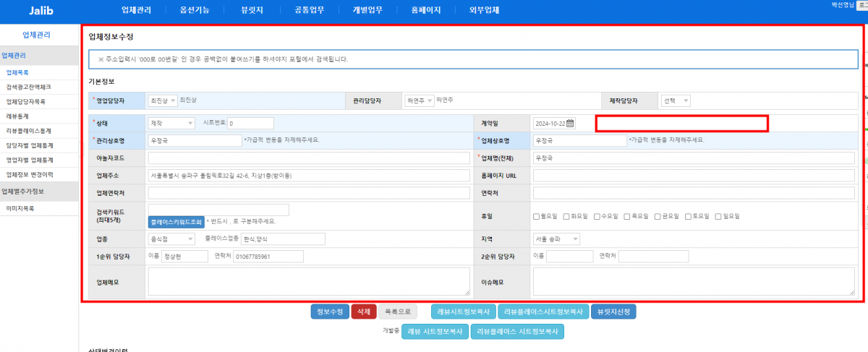Click the 정보수정 button
Screen dimensions: 868x352
click(330, 312)
